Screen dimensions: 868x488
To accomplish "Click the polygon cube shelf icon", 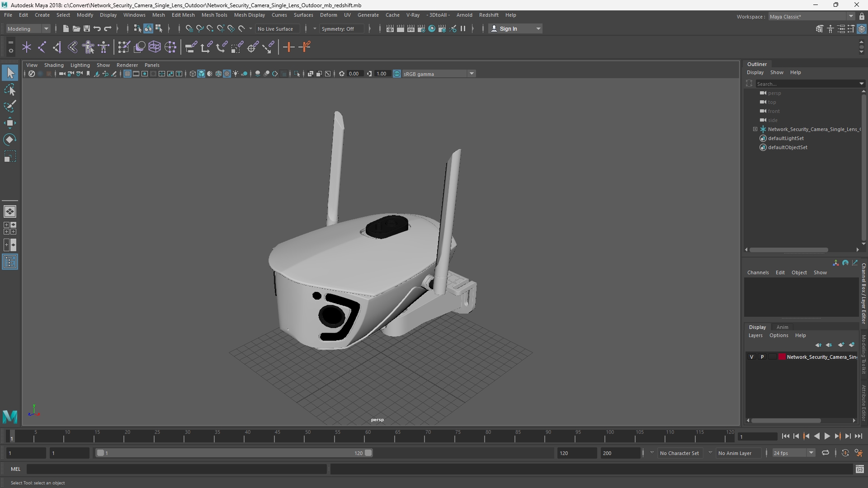I will pyautogui.click(x=155, y=47).
